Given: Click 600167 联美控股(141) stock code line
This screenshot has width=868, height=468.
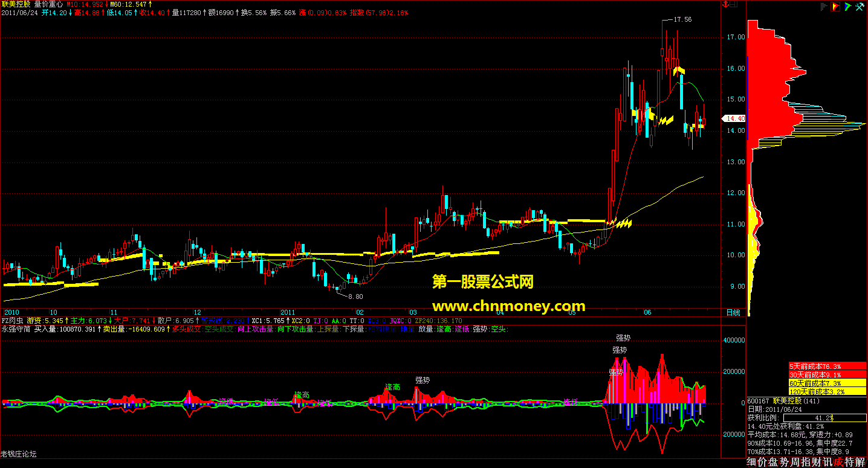Looking at the screenshot, I should [782, 401].
